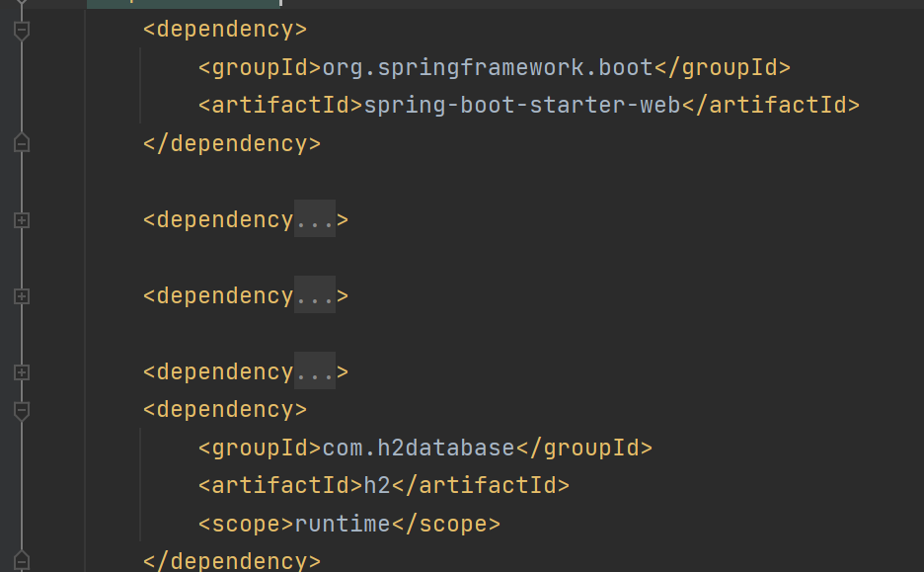Place the cursor in the org.springframework.boot groupId line
The image size is (924, 572).
pos(495,68)
